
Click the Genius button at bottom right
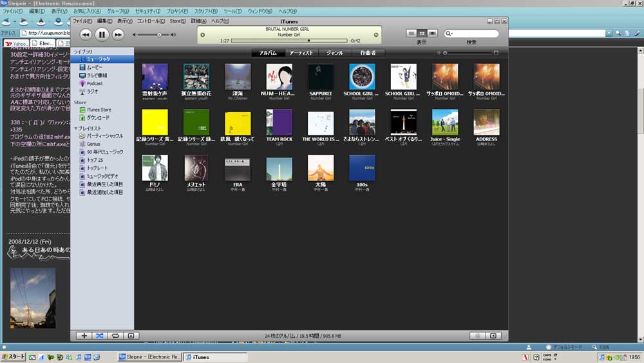478,336
